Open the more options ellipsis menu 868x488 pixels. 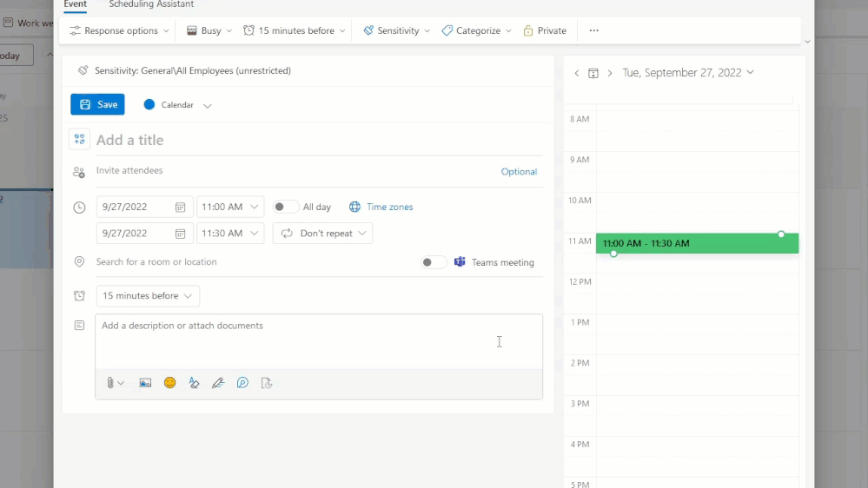(594, 30)
